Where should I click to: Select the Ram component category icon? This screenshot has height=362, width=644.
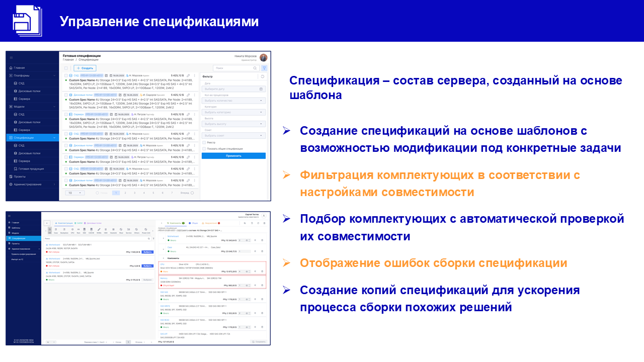pyautogui.click(x=78, y=231)
